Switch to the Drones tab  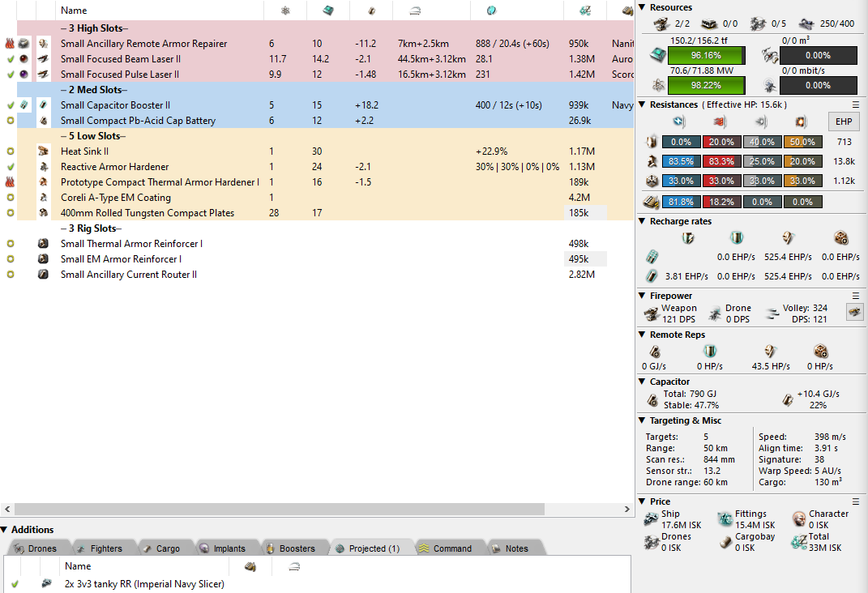click(36, 548)
